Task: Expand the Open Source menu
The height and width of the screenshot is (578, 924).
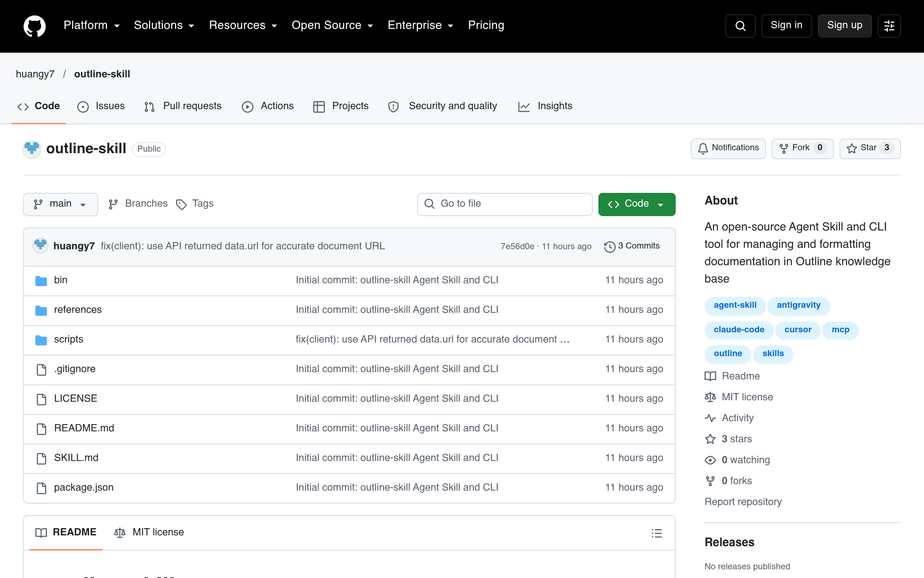Action: pos(332,25)
